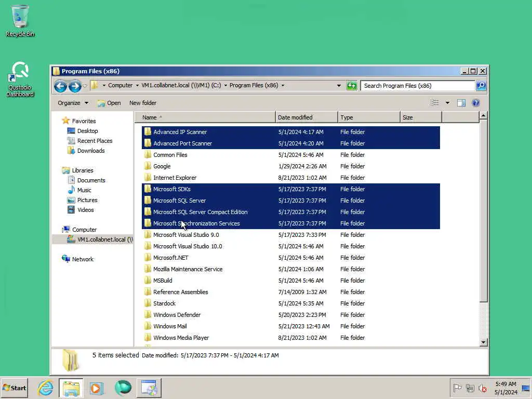This screenshot has height=399, width=532.
Task: Sort by the Name column header
Action: [x=205, y=117]
